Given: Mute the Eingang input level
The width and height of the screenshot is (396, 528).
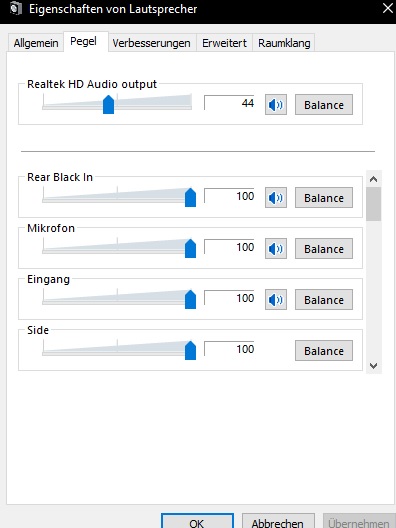Looking at the screenshot, I should click(x=276, y=300).
